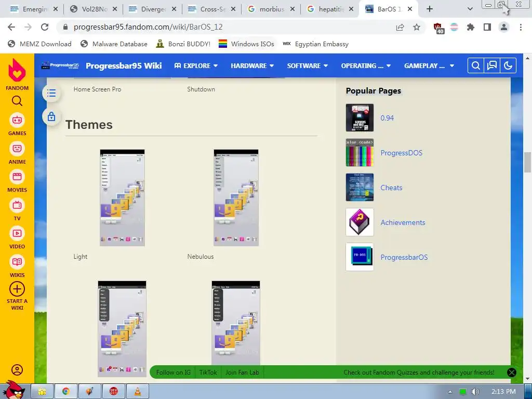Viewport: 532px width, 399px height.
Task: Go back to the previous page
Action: [11, 27]
